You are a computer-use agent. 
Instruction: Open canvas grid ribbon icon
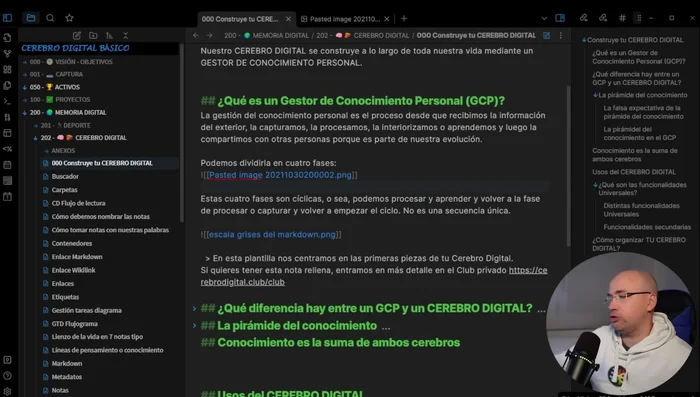(7, 69)
